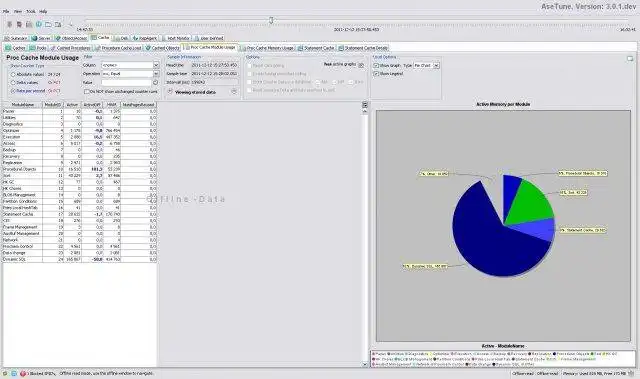The height and width of the screenshot is (379, 640).
Task: Expand the filter Operation dropdown
Action: (156, 74)
